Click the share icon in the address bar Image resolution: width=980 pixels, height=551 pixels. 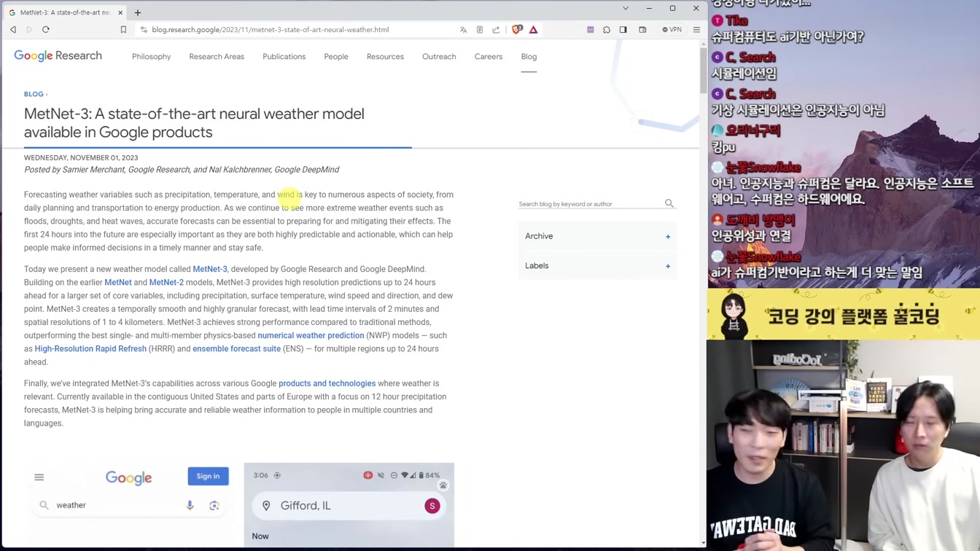pos(497,30)
